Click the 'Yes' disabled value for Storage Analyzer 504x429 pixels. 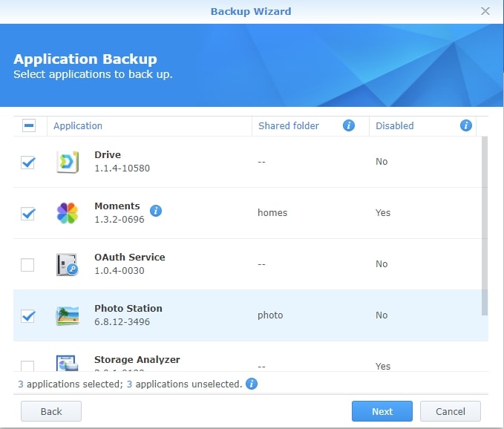pyautogui.click(x=383, y=366)
